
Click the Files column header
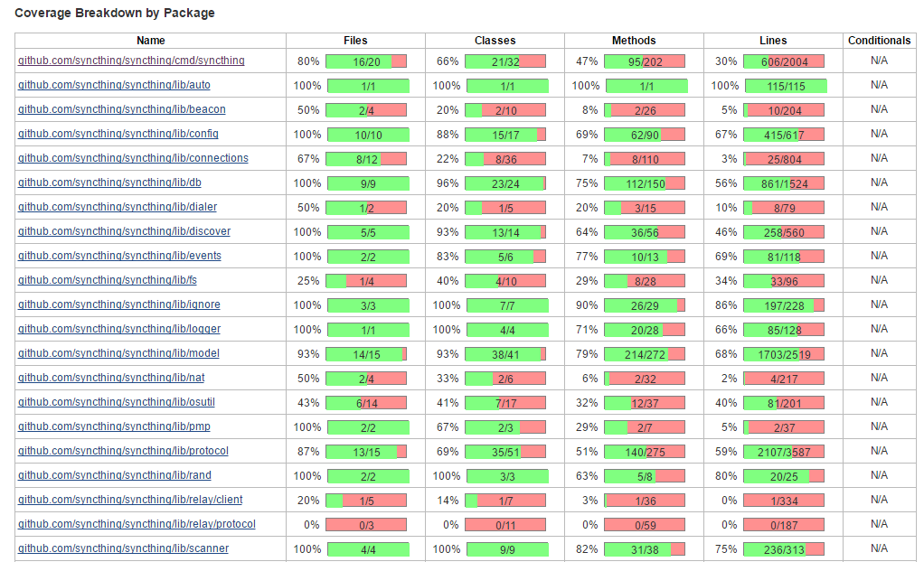355,41
